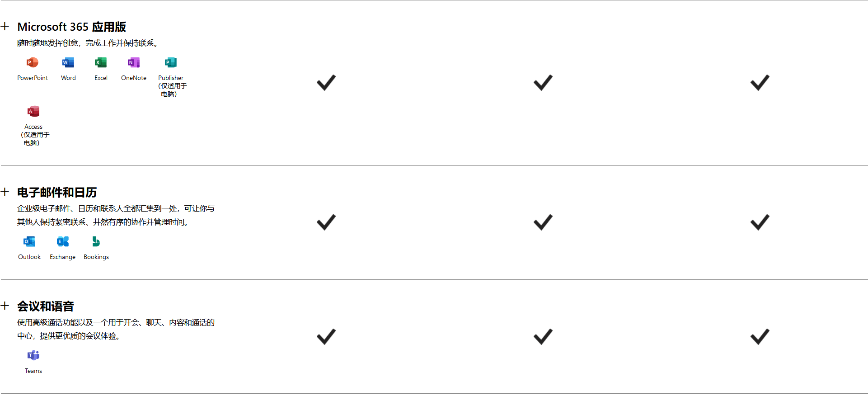Click the PowerPoint app icon

pyautogui.click(x=33, y=62)
